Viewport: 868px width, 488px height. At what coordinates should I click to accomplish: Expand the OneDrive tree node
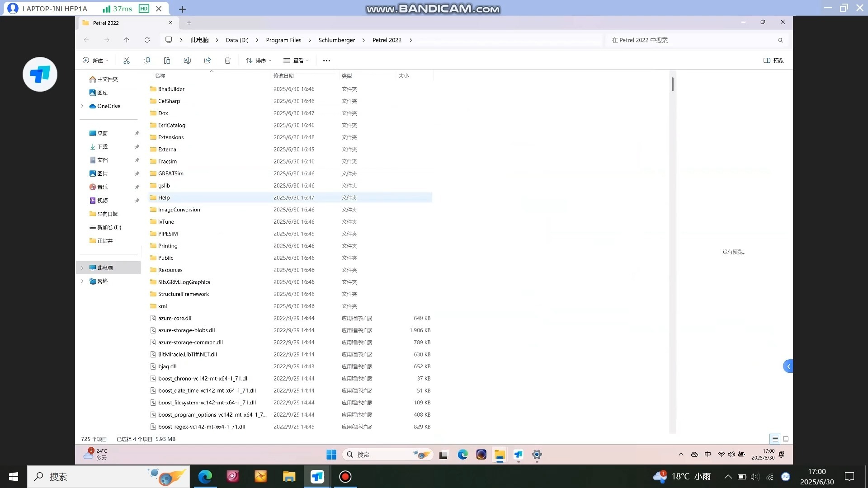click(x=82, y=106)
